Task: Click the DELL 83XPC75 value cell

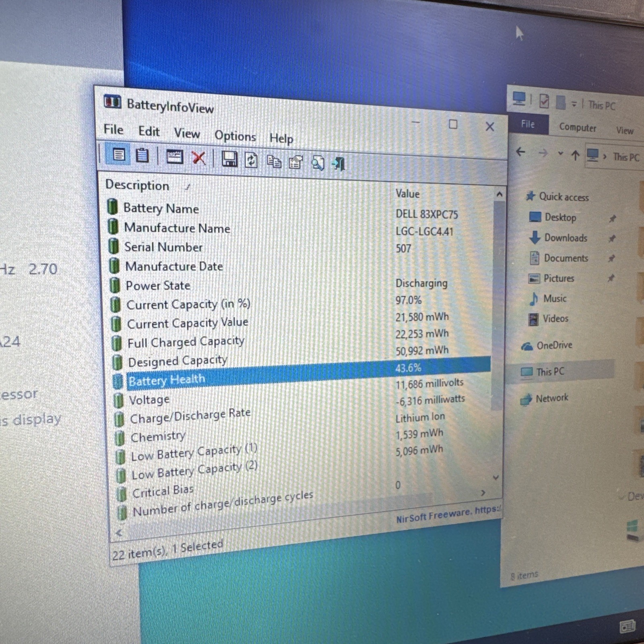Action: point(427,214)
